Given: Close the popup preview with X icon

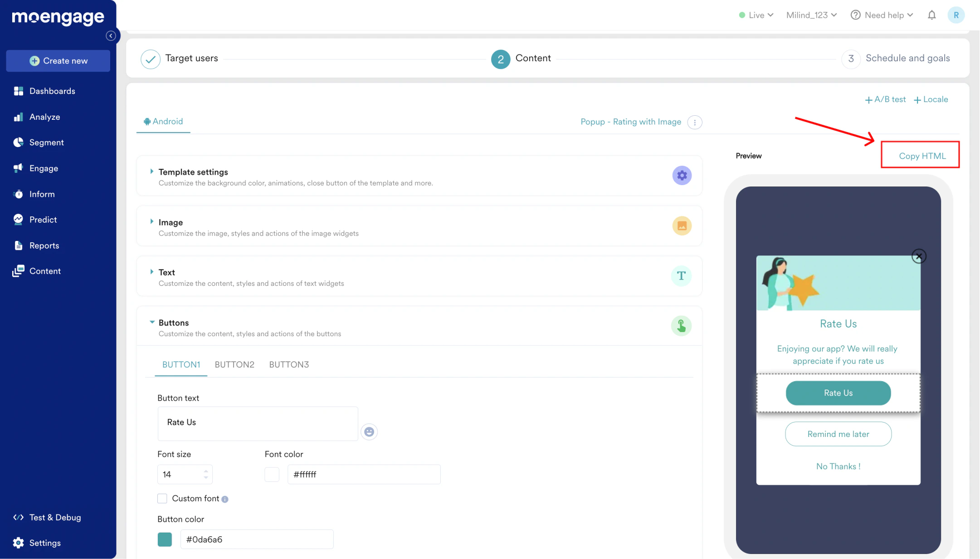Looking at the screenshot, I should pos(919,256).
